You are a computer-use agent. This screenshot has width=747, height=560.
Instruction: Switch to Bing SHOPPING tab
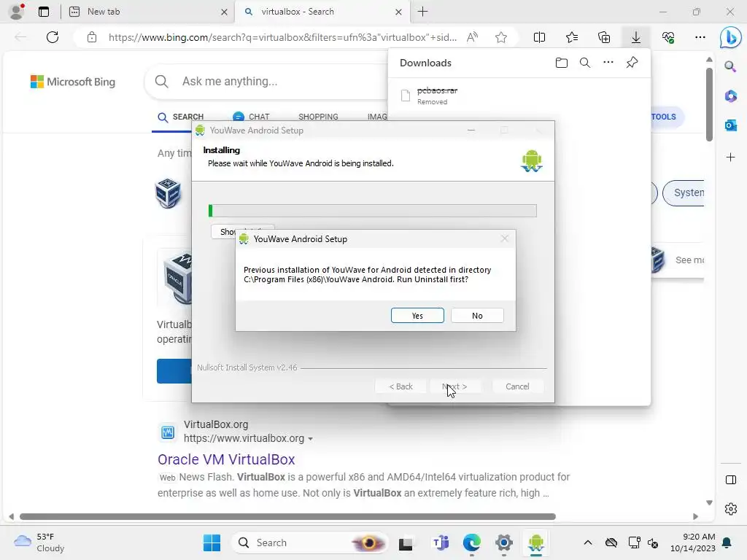(x=318, y=117)
